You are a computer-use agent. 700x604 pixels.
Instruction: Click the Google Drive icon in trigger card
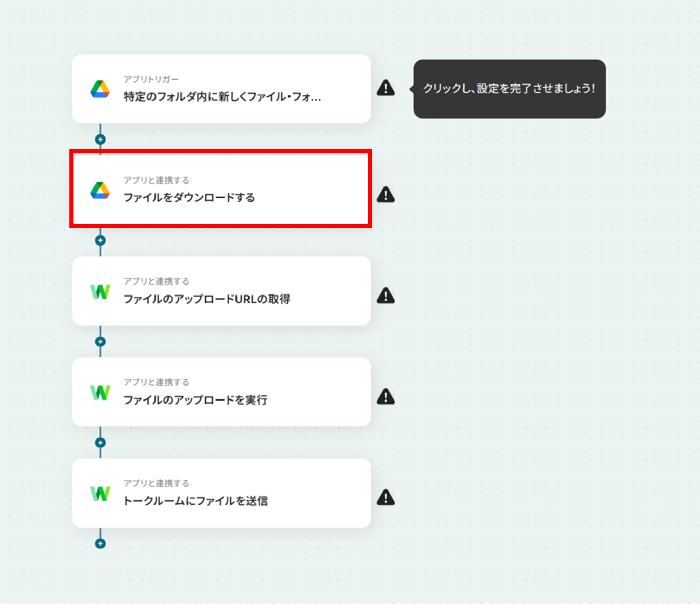(x=100, y=89)
